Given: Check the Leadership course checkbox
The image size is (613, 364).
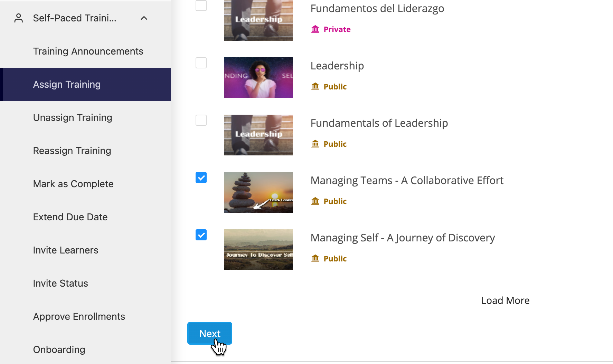Looking at the screenshot, I should click(x=201, y=63).
